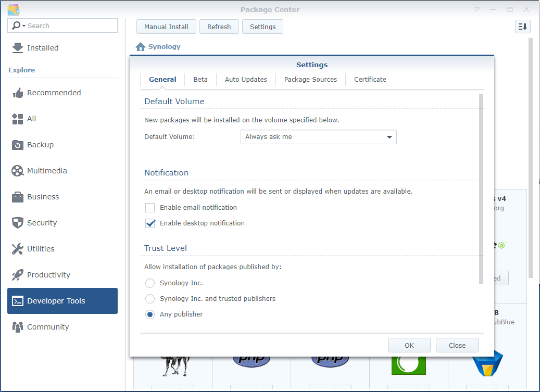Click the sort order icon button
The image size is (540, 392).
click(522, 27)
